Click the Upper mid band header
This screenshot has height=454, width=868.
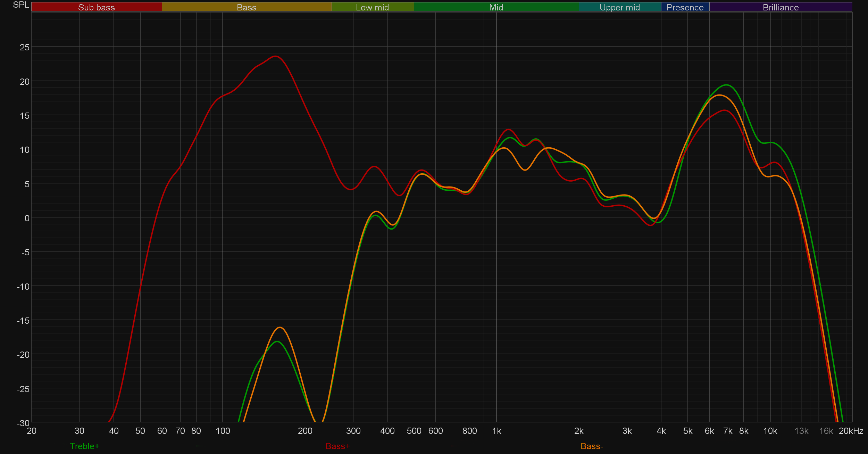coord(620,7)
